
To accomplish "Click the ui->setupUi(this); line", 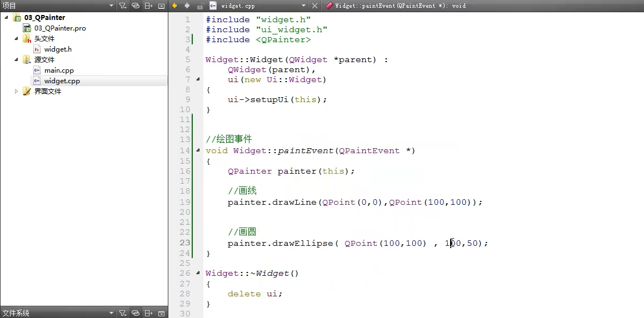I will (278, 100).
